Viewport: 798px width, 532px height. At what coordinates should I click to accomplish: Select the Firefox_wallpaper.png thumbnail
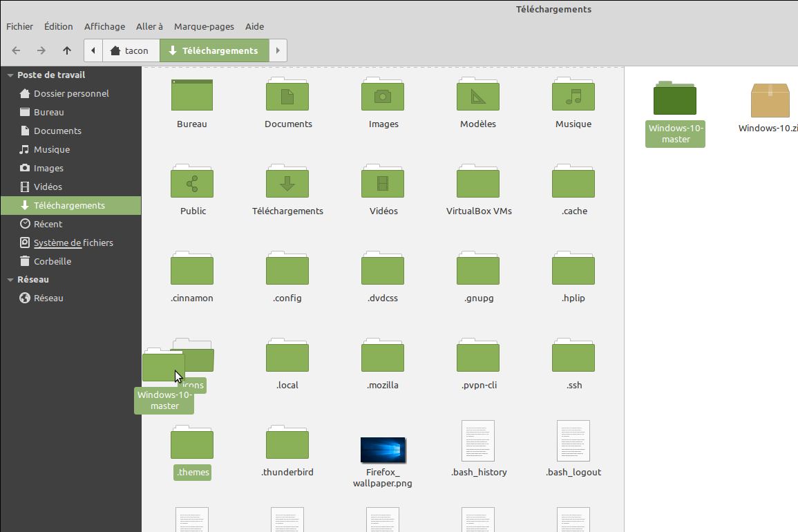coord(383,450)
